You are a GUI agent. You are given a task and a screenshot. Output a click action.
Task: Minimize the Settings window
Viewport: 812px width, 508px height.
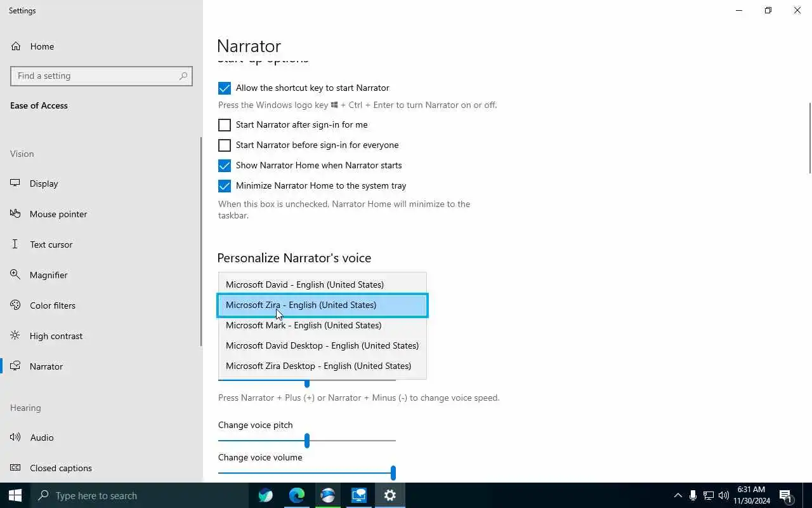tap(739, 10)
